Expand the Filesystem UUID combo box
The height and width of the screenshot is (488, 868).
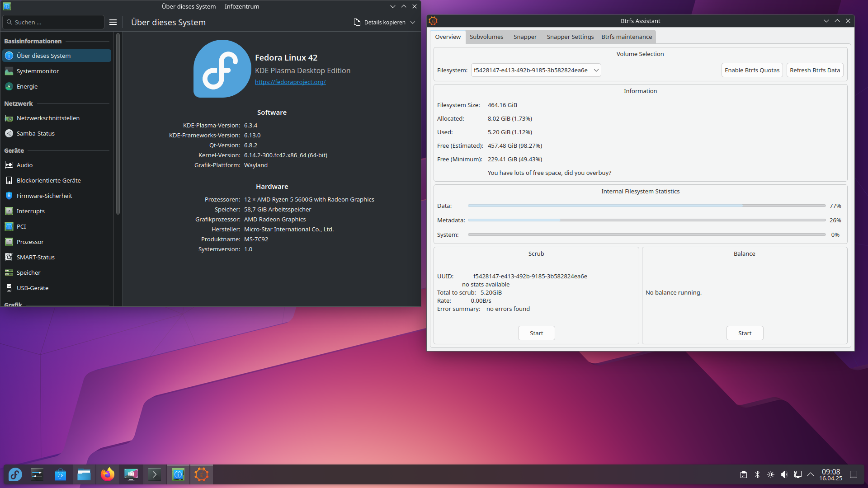coord(536,70)
